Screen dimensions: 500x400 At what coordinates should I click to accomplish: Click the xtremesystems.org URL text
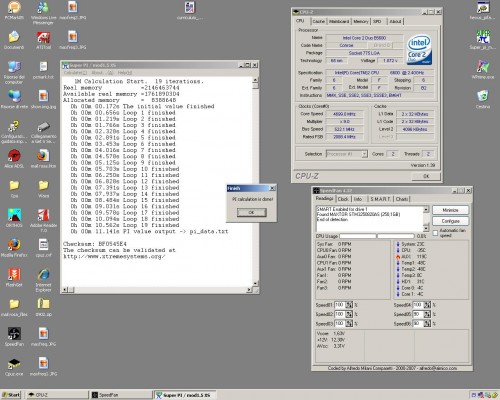point(114,257)
